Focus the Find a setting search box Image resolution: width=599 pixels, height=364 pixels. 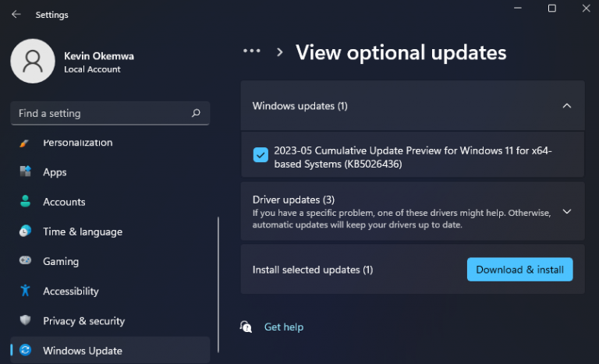[x=110, y=113]
